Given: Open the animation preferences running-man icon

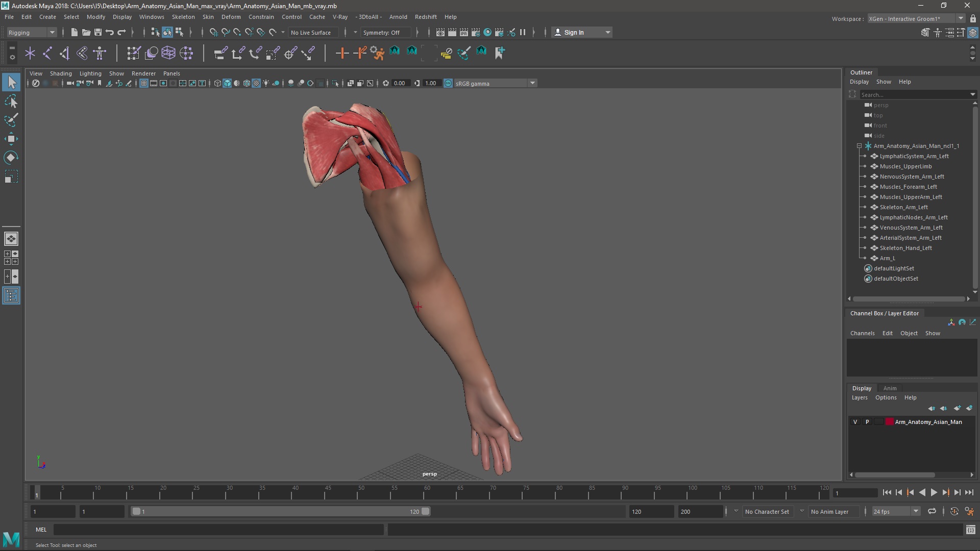Looking at the screenshot, I should coord(969,511).
